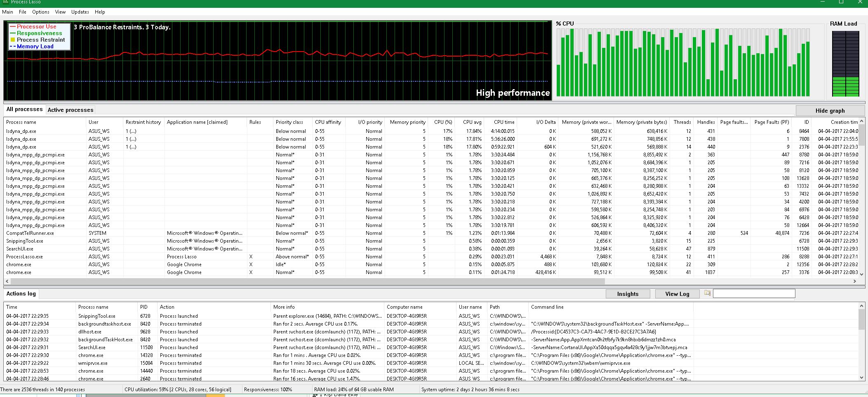The height and width of the screenshot is (397, 868).
Task: Expand the Main menu
Action: tap(8, 12)
